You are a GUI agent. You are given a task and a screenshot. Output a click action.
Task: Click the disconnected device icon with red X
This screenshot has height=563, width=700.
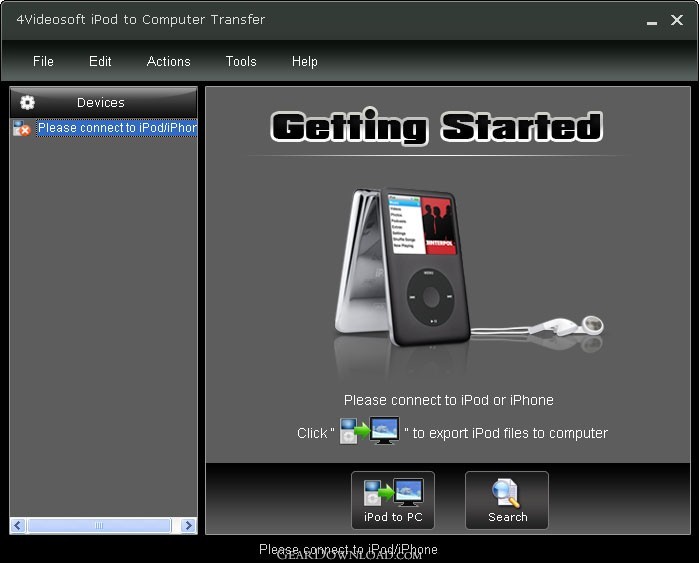click(x=21, y=128)
